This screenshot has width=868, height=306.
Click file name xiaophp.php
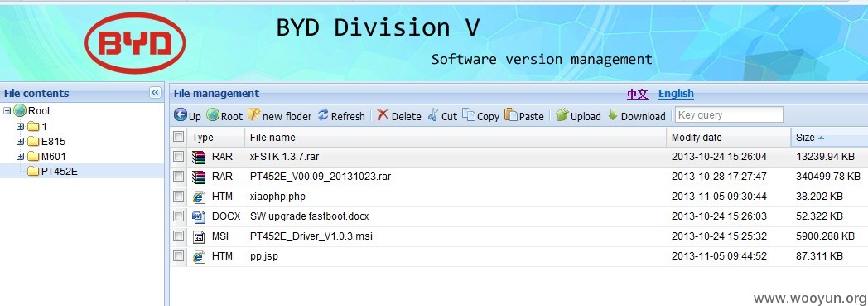click(277, 197)
